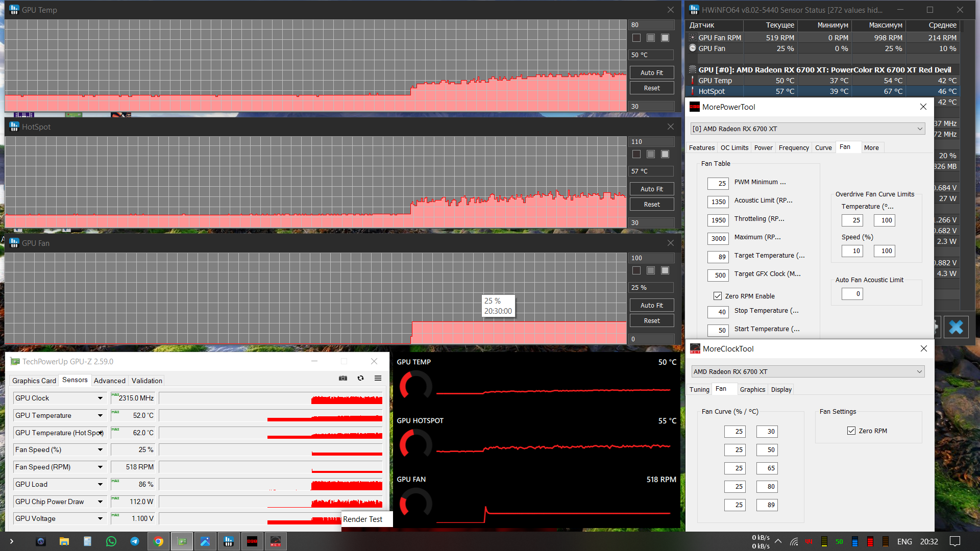Open MoreClockTool taskbar icon
Image resolution: width=980 pixels, height=551 pixels.
coord(275,541)
